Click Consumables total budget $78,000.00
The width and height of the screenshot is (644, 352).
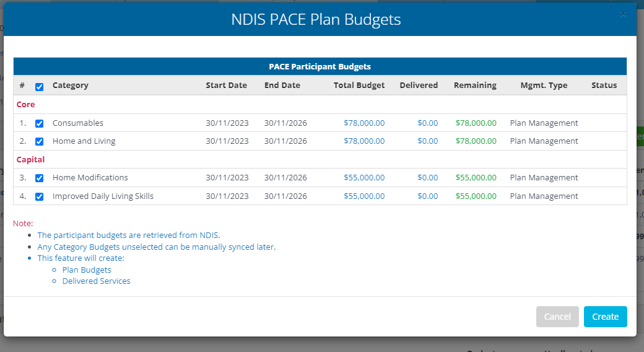(364, 123)
